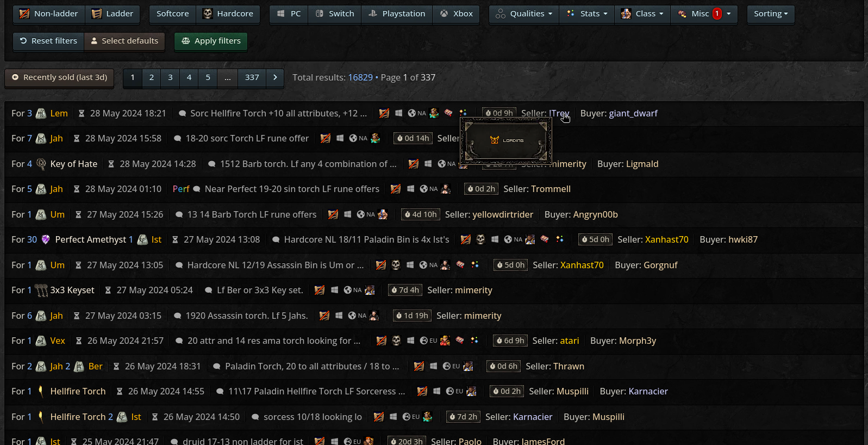Toggle the Playstation platform filter
The image size is (868, 445).
397,14
